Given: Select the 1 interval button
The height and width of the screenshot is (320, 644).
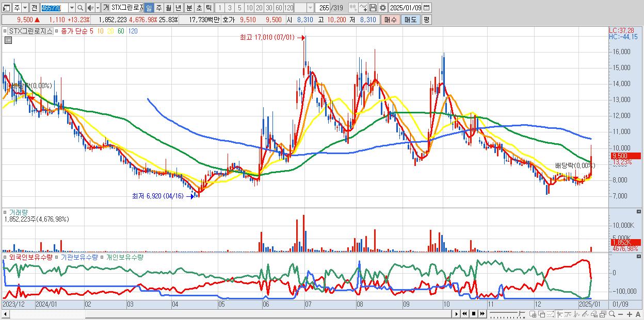Looking at the screenshot, I should point(220,8).
